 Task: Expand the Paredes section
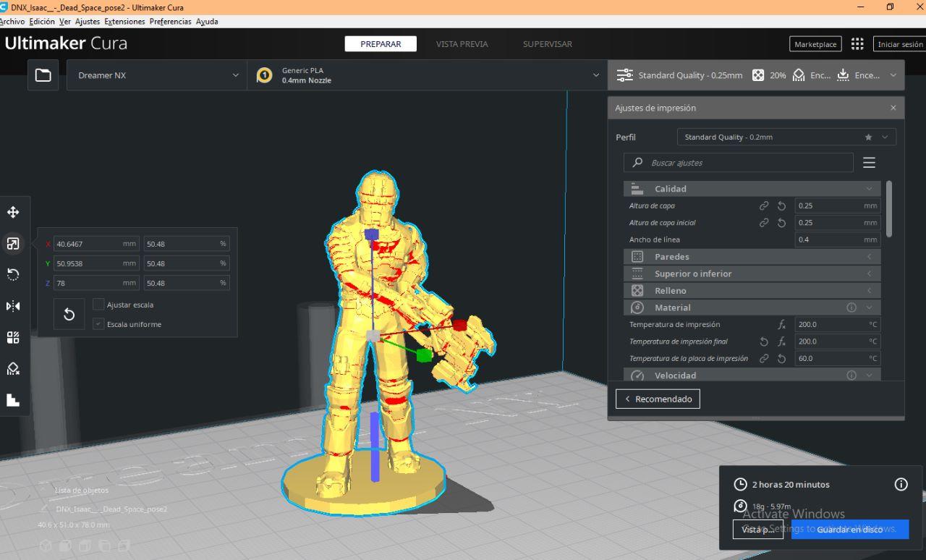click(752, 257)
